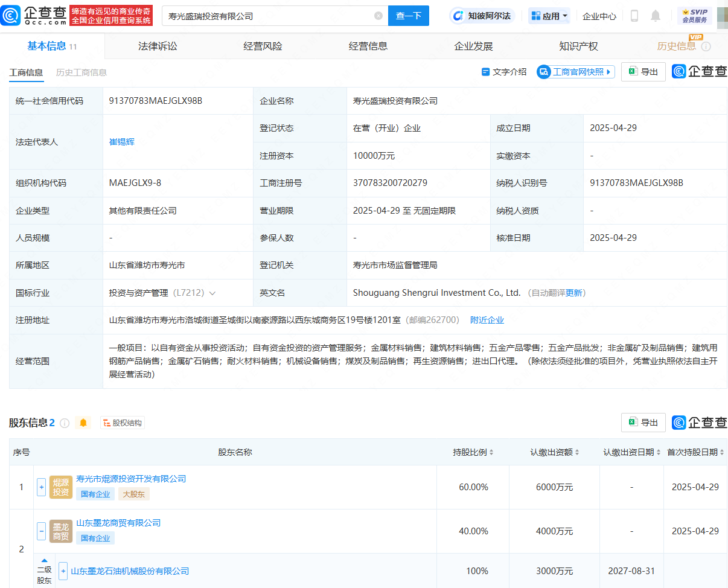728x588 pixels.
Task: Switch to 法律诉讼 tab
Action: pyautogui.click(x=158, y=46)
